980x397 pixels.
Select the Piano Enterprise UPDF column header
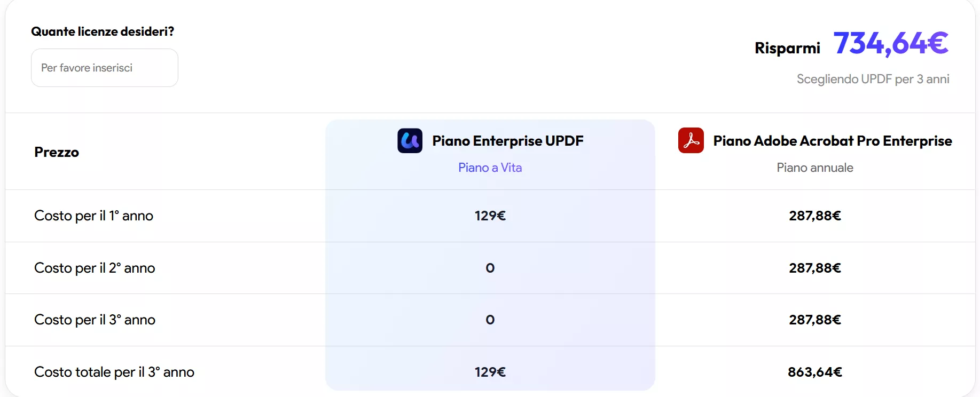click(x=507, y=140)
